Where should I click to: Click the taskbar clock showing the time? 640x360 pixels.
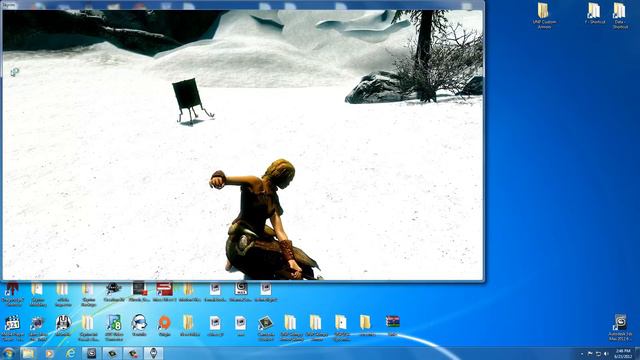(623, 353)
